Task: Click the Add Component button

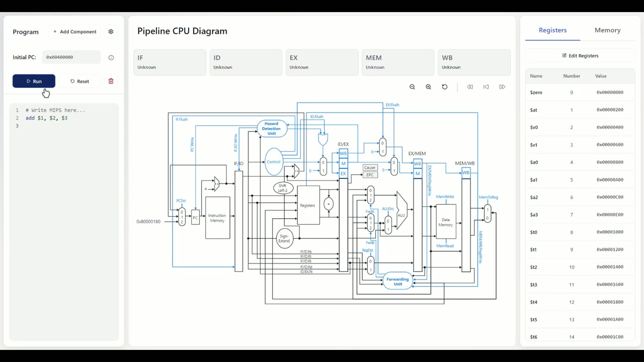Action: pos(74,32)
